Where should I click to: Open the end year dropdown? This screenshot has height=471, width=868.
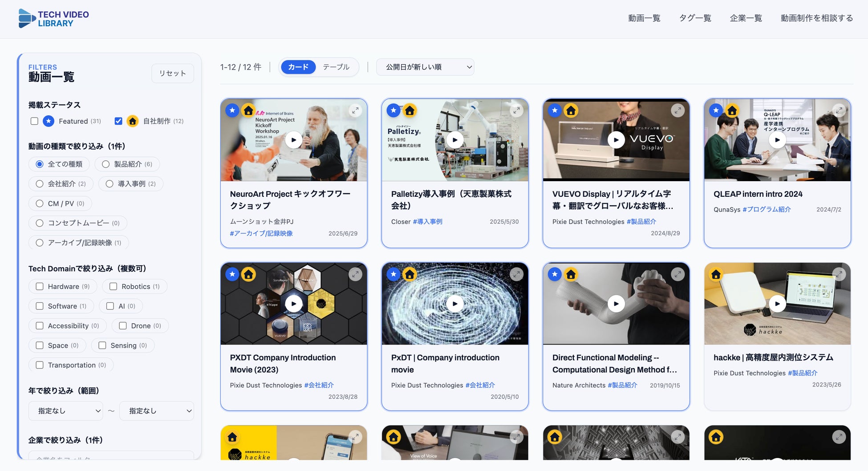click(x=157, y=411)
